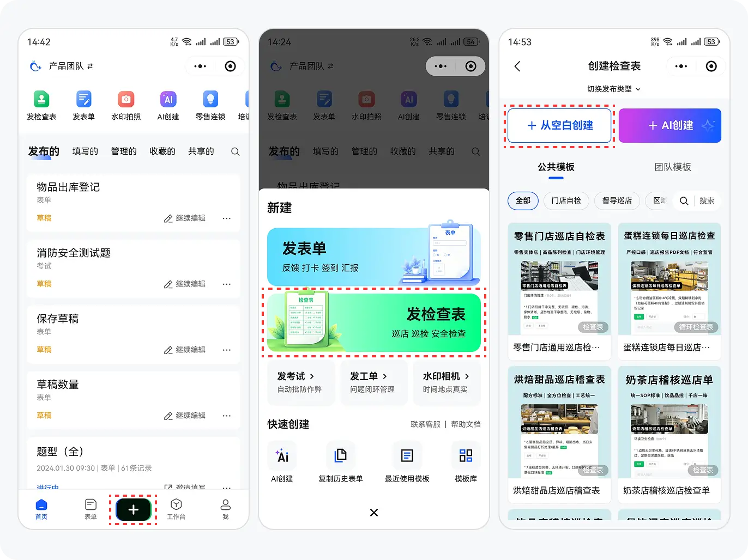Tap back arrow on 创建检查表 screen
The image size is (748, 560).
coord(517,66)
